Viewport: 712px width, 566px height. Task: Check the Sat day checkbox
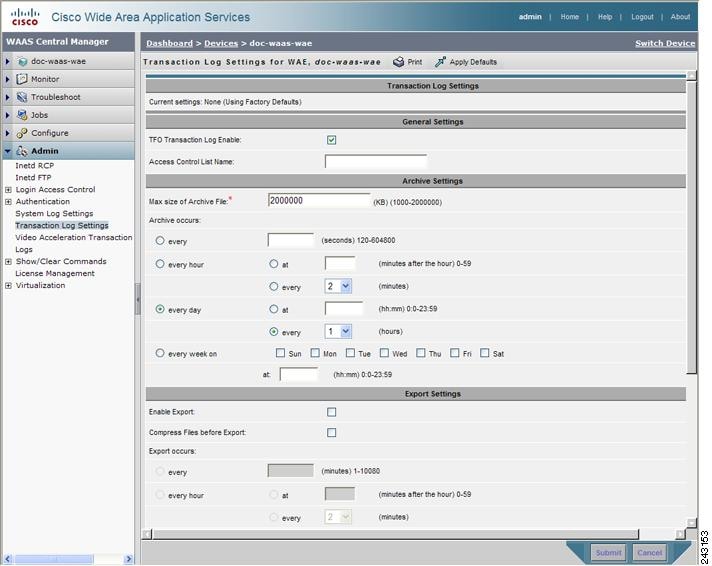(x=485, y=353)
